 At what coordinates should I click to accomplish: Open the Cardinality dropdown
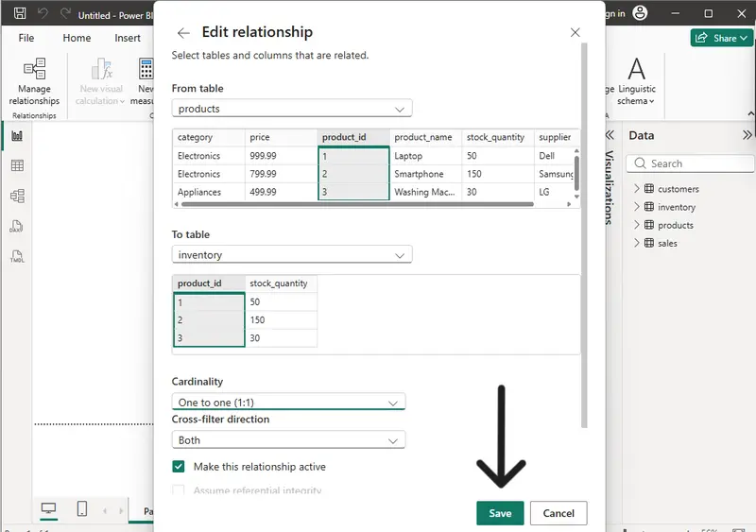point(288,402)
